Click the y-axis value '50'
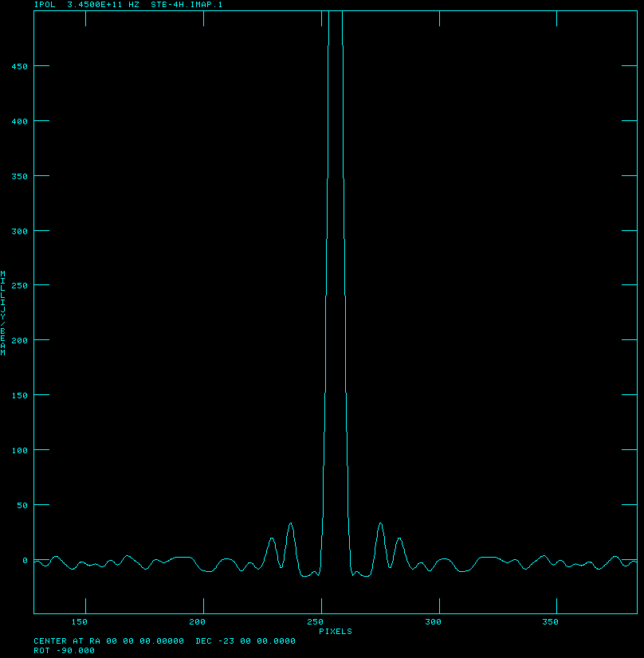644x658 pixels. pyautogui.click(x=22, y=506)
